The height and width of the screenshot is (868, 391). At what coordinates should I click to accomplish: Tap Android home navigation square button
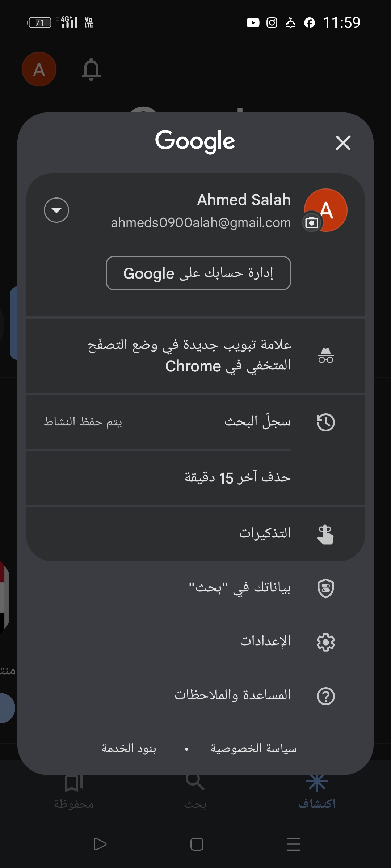tap(197, 844)
